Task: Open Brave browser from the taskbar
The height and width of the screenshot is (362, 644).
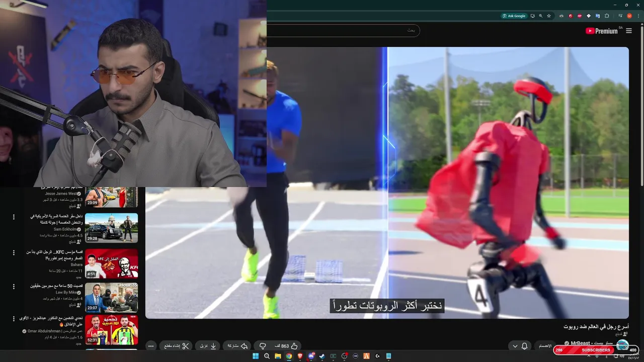Action: [x=300, y=356]
